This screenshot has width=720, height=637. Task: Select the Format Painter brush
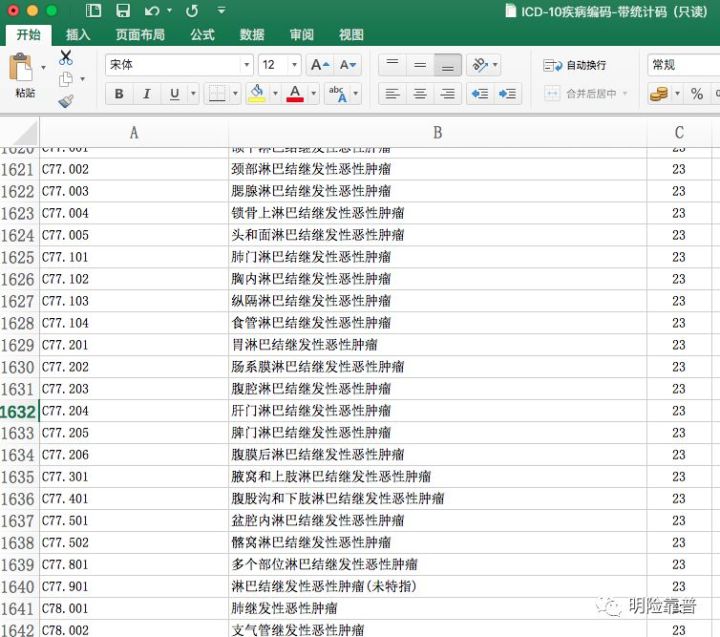66,101
